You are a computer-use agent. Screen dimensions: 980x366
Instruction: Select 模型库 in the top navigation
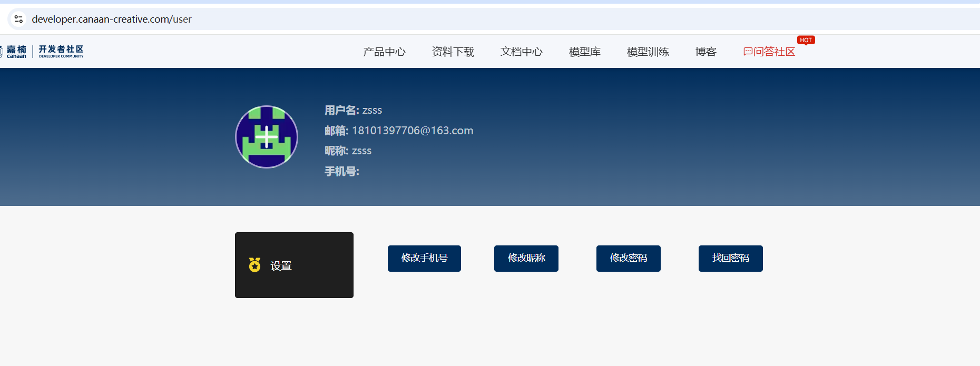(584, 52)
